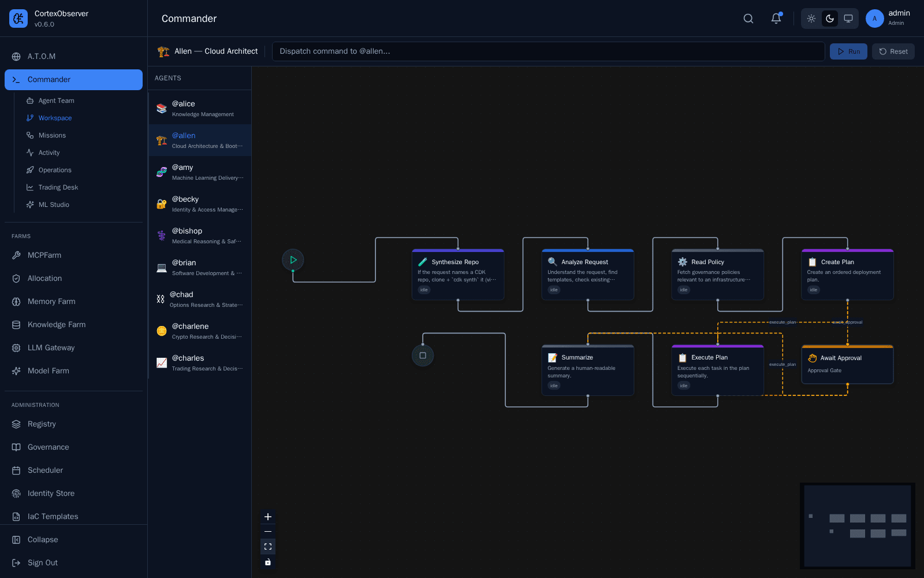This screenshot has width=924, height=578.
Task: Select the Execute Plan node
Action: coord(718,370)
